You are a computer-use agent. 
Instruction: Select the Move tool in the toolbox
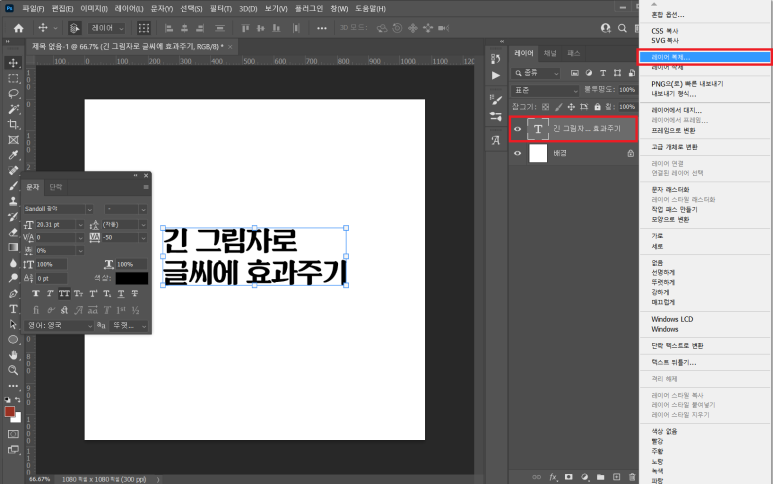(x=13, y=63)
